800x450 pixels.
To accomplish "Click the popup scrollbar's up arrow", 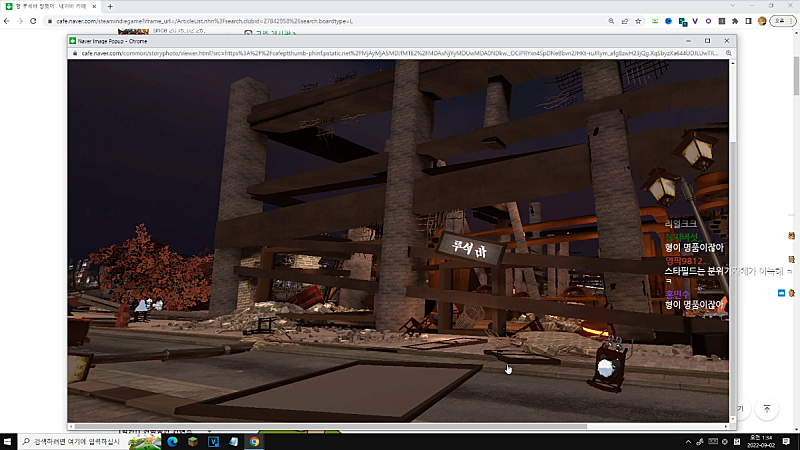I will pyautogui.click(x=733, y=63).
